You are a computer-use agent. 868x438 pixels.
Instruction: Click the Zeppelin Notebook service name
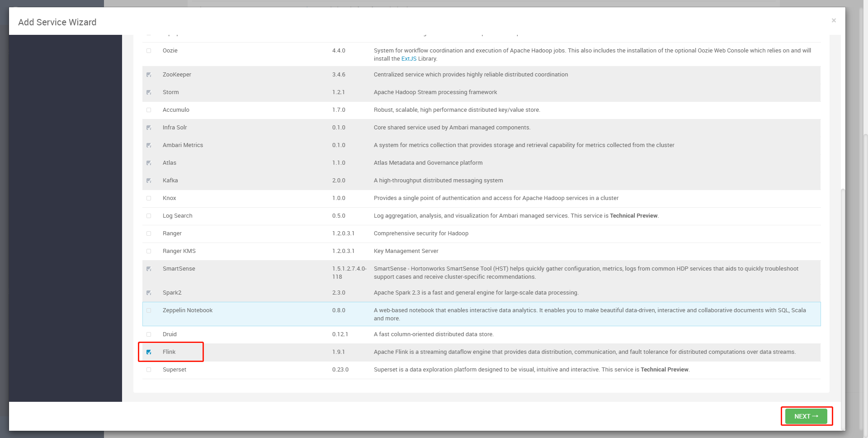[188, 310]
